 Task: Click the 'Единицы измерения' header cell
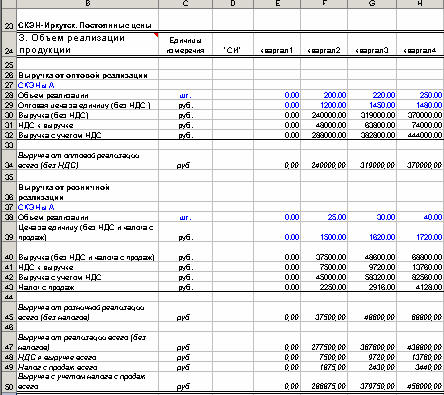click(185, 45)
